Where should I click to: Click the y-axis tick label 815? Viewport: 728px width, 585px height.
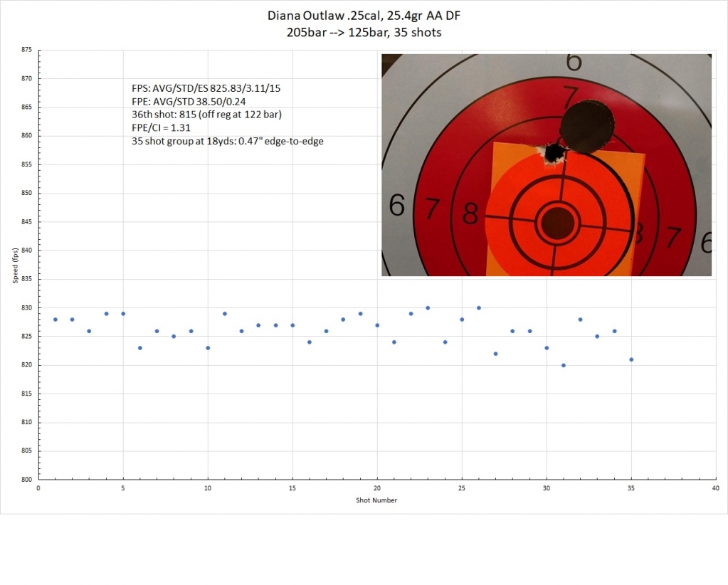[x=26, y=394]
